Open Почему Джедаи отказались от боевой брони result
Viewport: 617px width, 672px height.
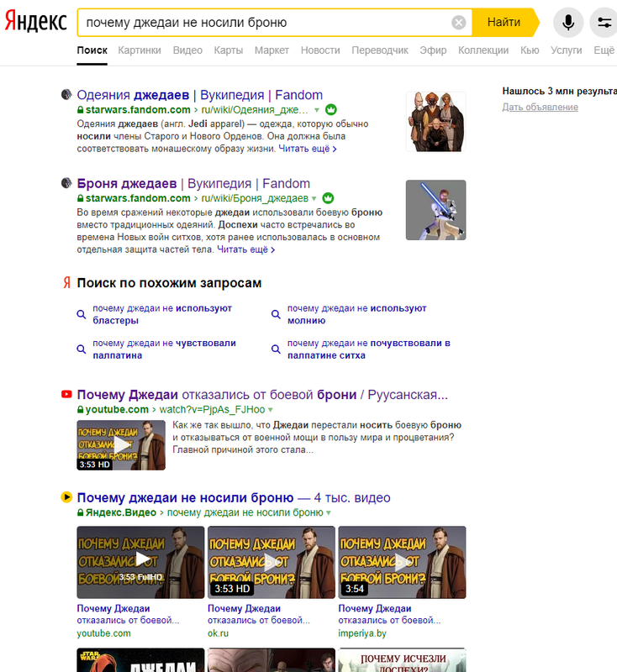click(262, 395)
